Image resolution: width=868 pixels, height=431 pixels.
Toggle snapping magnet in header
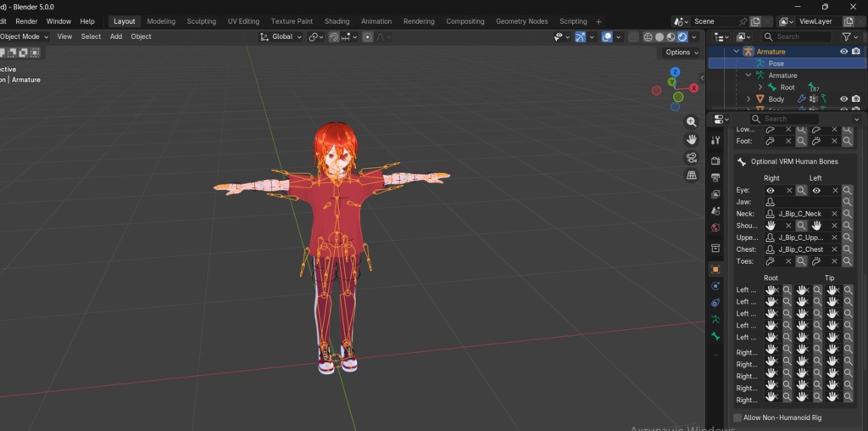click(334, 36)
